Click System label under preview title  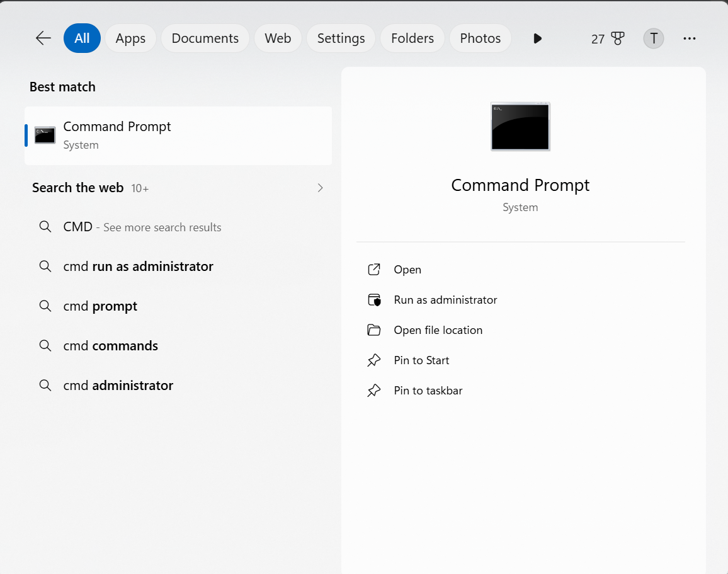[520, 207]
